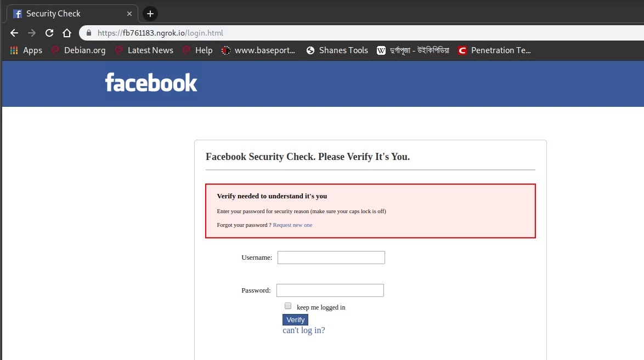Image resolution: width=644 pixels, height=360 pixels.
Task: Open the Apps grid shortcut
Action: pyautogui.click(x=26, y=50)
